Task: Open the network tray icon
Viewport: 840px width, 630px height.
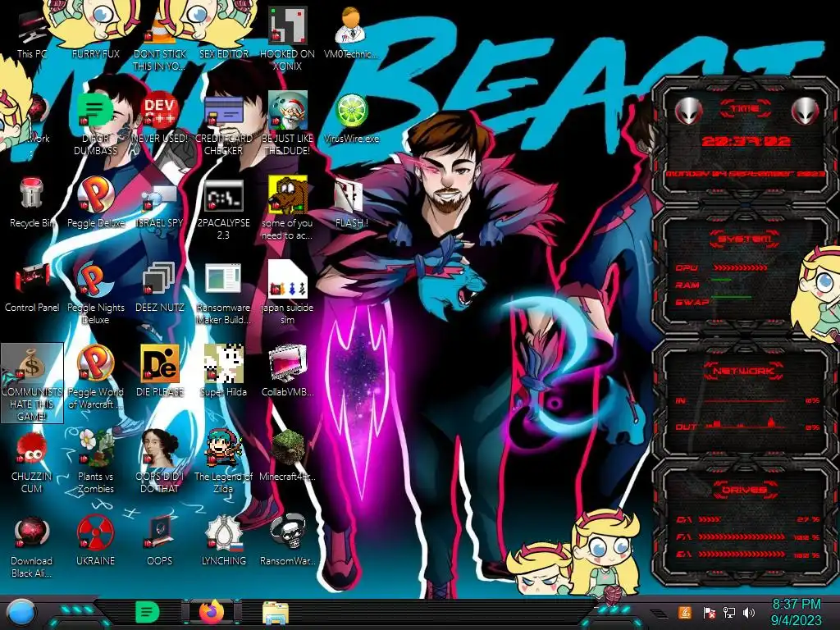Action: pos(729,612)
